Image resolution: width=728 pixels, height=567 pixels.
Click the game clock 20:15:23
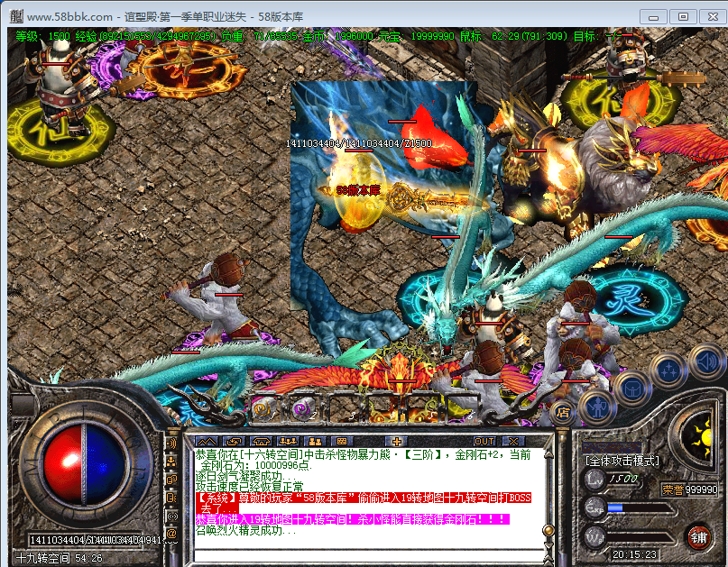[x=634, y=554]
